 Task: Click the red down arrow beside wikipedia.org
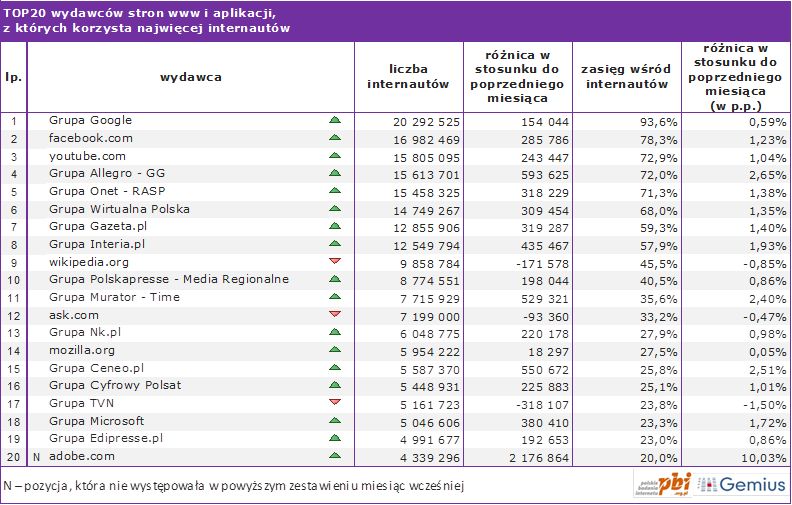tap(335, 261)
